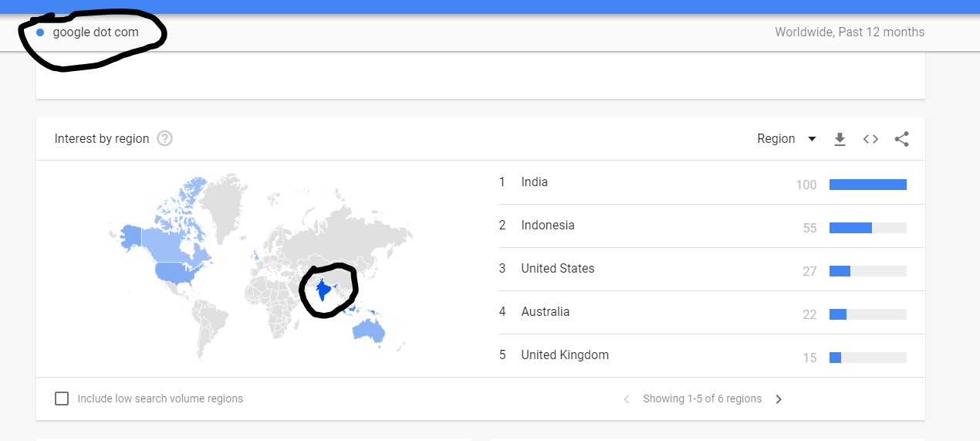The width and height of the screenshot is (980, 441).
Task: Click the India interest bar showing 100
Action: [x=867, y=185]
